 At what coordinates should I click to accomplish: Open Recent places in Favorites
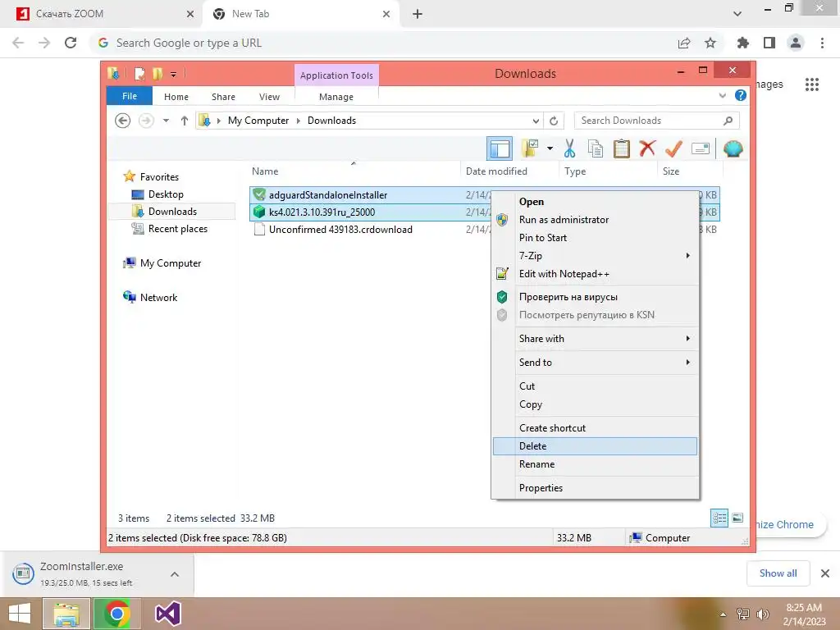click(x=178, y=229)
